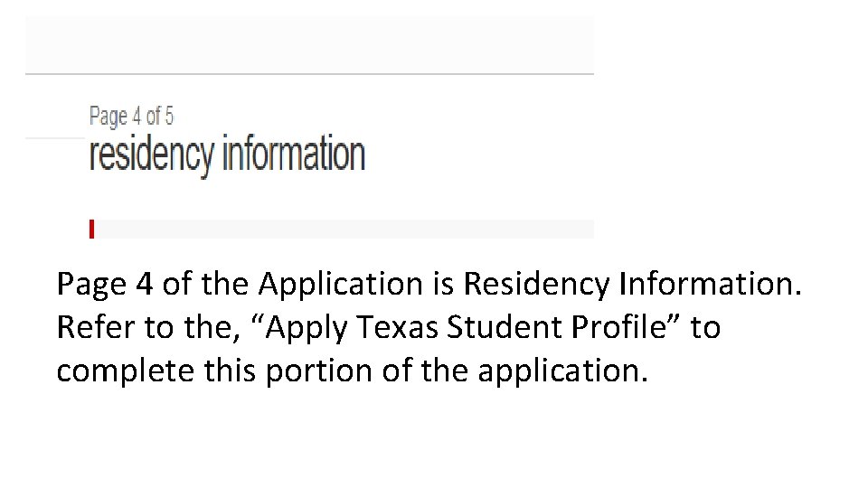Click the red marker on the progress bar
Image resolution: width=868 pixels, height=488 pixels.
pos(91,229)
